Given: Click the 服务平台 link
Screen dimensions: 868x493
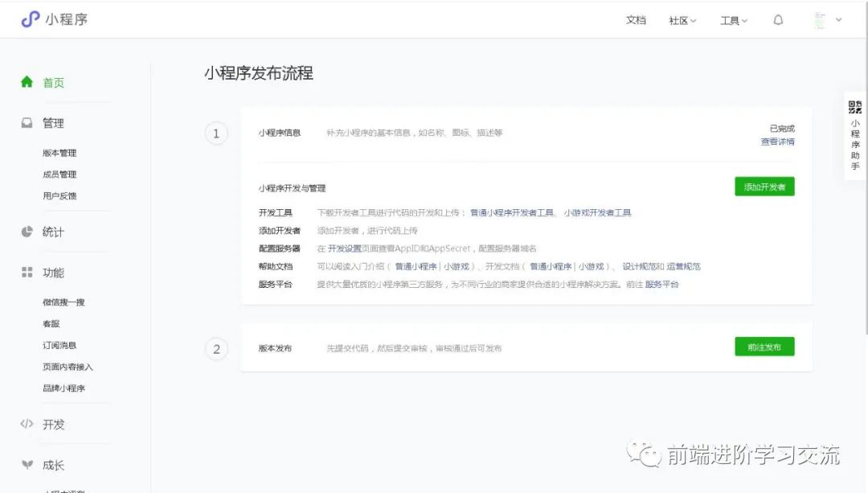Looking at the screenshot, I should click(661, 285).
